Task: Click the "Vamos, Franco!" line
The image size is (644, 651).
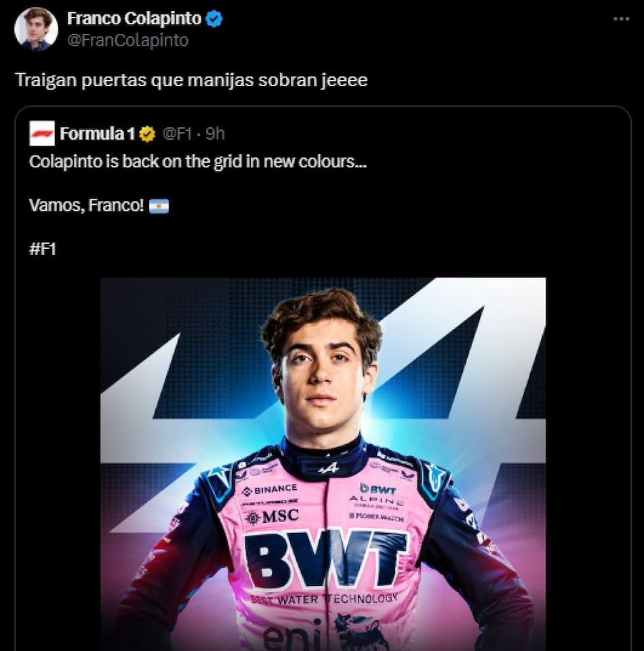Action: point(86,205)
